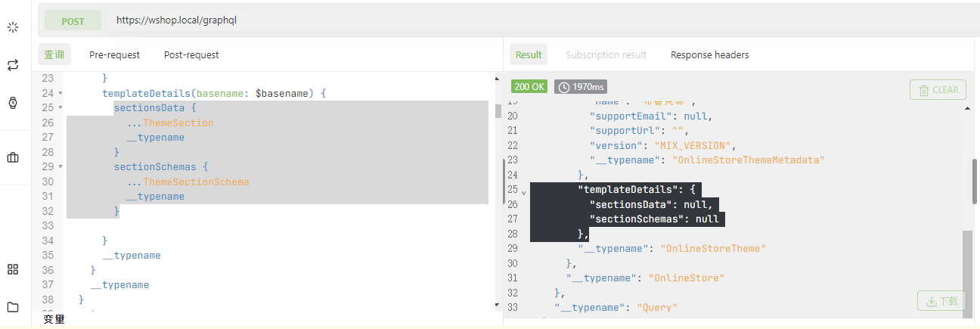Click the response pane vertical scrollbar
The width and height of the screenshot is (980, 329).
[974, 182]
